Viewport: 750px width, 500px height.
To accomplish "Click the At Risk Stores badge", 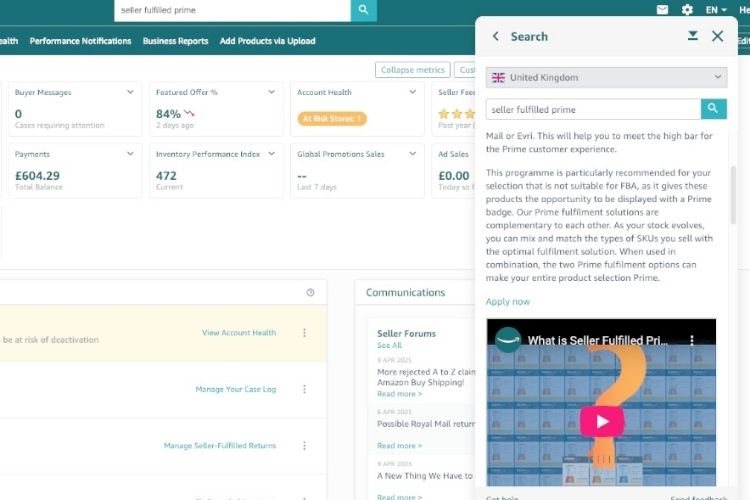I will pyautogui.click(x=332, y=119).
